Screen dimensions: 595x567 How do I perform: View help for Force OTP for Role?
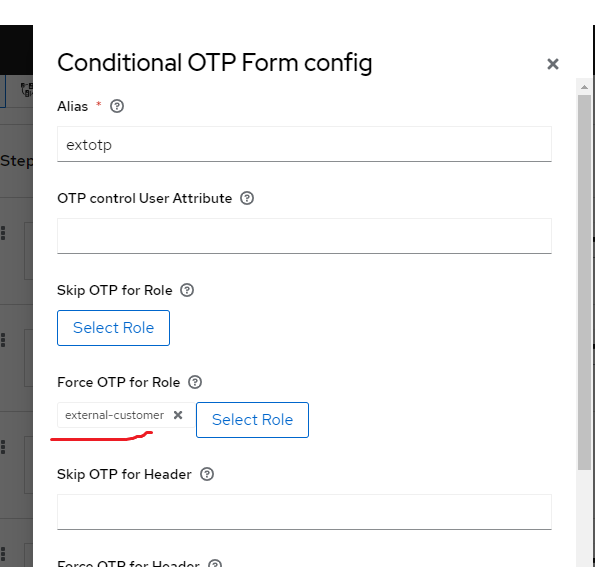coord(195,382)
